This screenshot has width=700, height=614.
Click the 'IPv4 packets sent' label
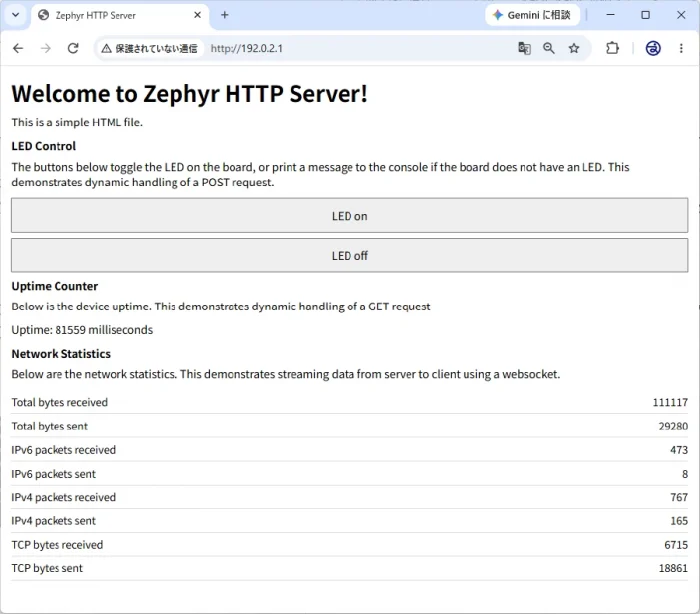click(54, 521)
